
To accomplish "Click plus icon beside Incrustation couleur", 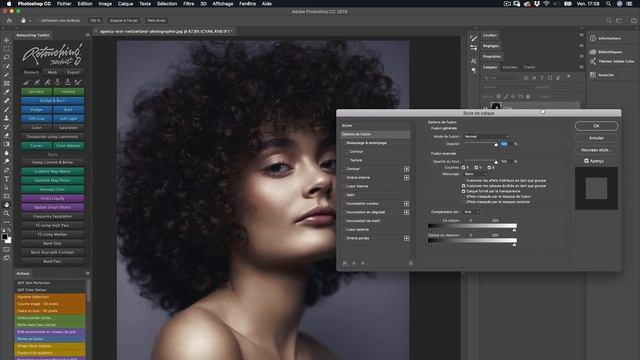I will pos(407,203).
